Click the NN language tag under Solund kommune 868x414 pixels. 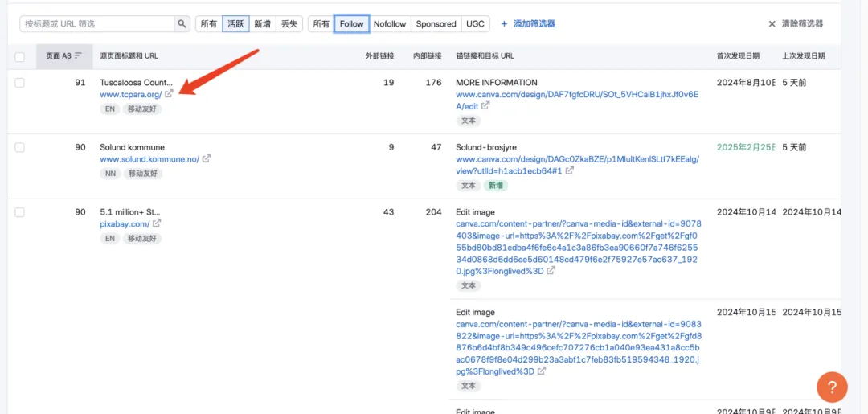tap(109, 174)
